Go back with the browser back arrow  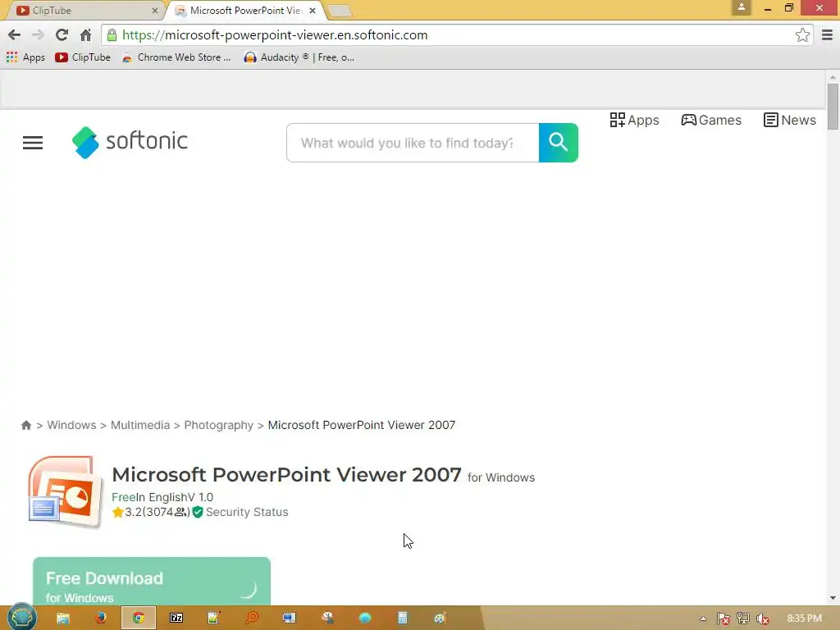[15, 35]
